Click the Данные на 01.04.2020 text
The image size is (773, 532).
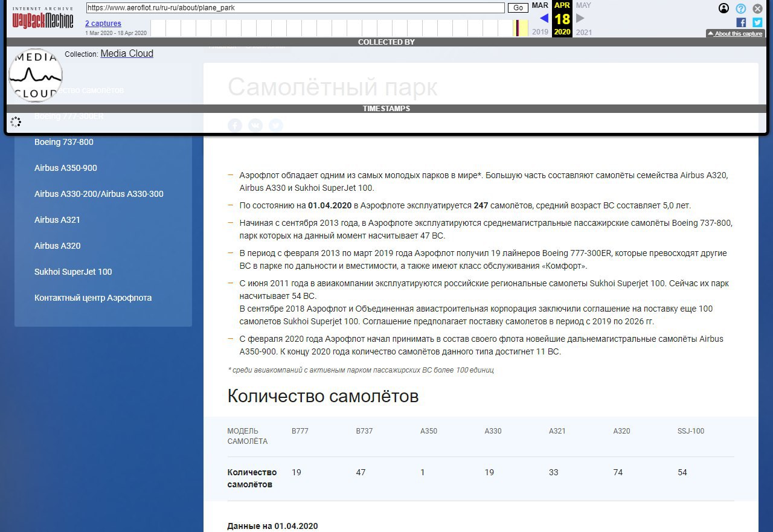(272, 526)
